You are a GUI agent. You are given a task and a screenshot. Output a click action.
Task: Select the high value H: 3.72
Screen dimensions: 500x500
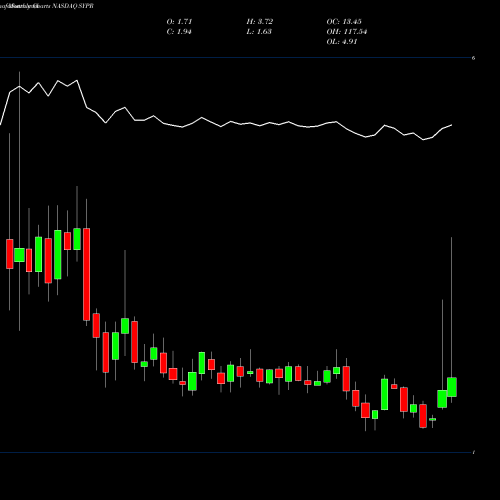pos(260,22)
